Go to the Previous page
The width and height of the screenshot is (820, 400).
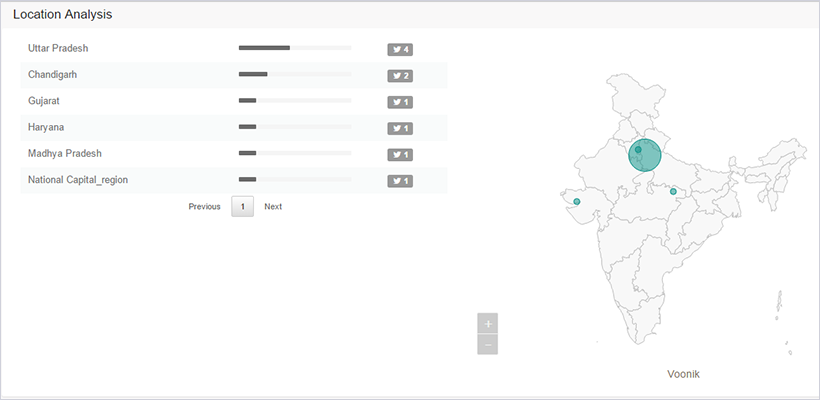pyautogui.click(x=204, y=207)
